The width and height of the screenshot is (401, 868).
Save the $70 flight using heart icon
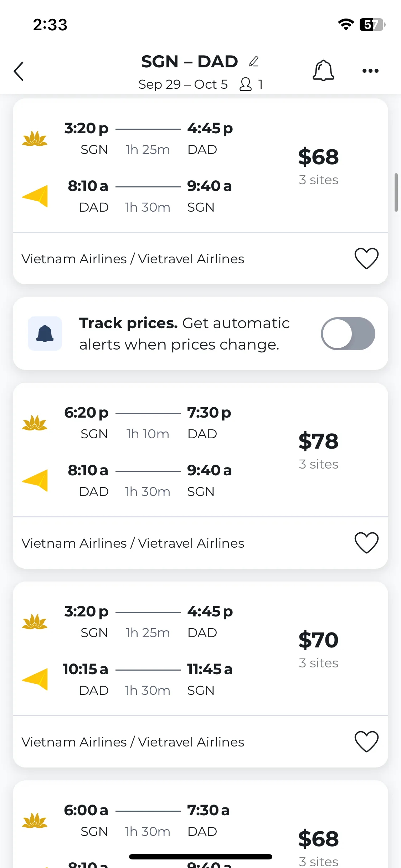(366, 742)
